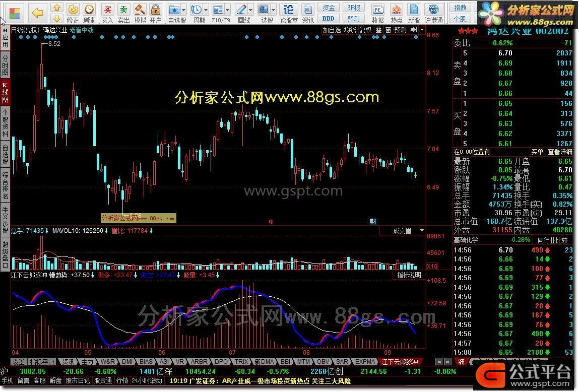Toggle the 均线 moving average display
The width and height of the screenshot is (579, 392).
350,30
